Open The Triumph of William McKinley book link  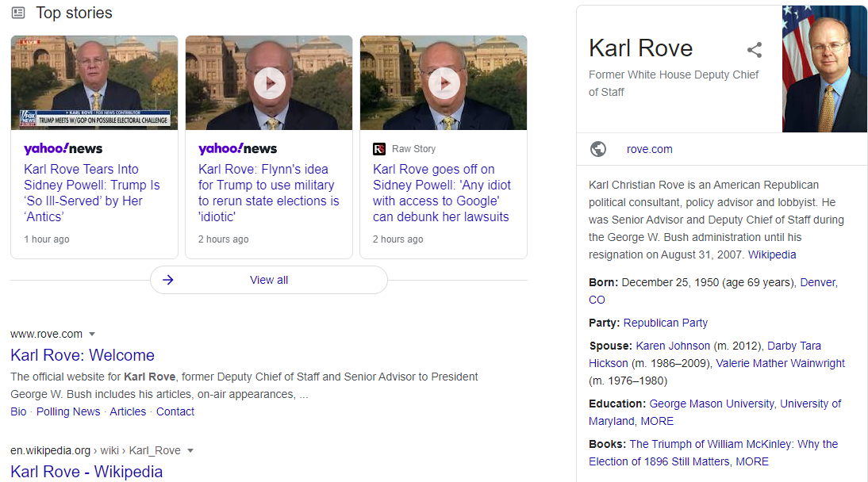point(733,445)
